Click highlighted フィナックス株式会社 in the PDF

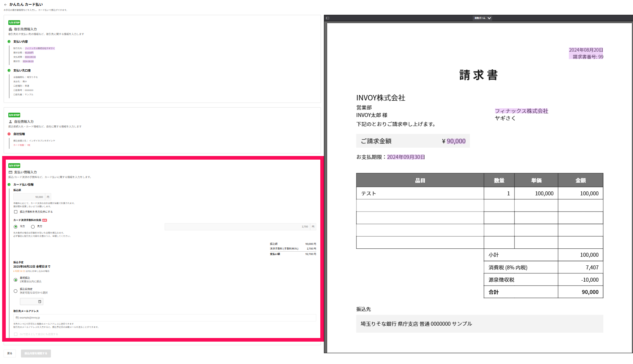[x=521, y=111]
